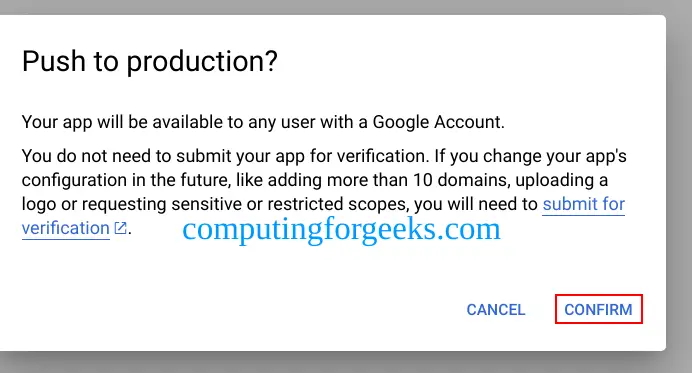
Task: Click 'sensitive or restricted scopes' phrase
Action: pyautogui.click(x=290, y=204)
